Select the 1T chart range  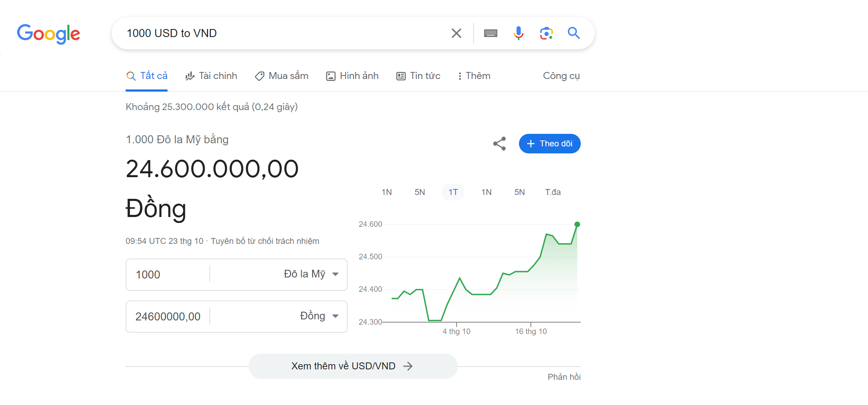coord(453,192)
